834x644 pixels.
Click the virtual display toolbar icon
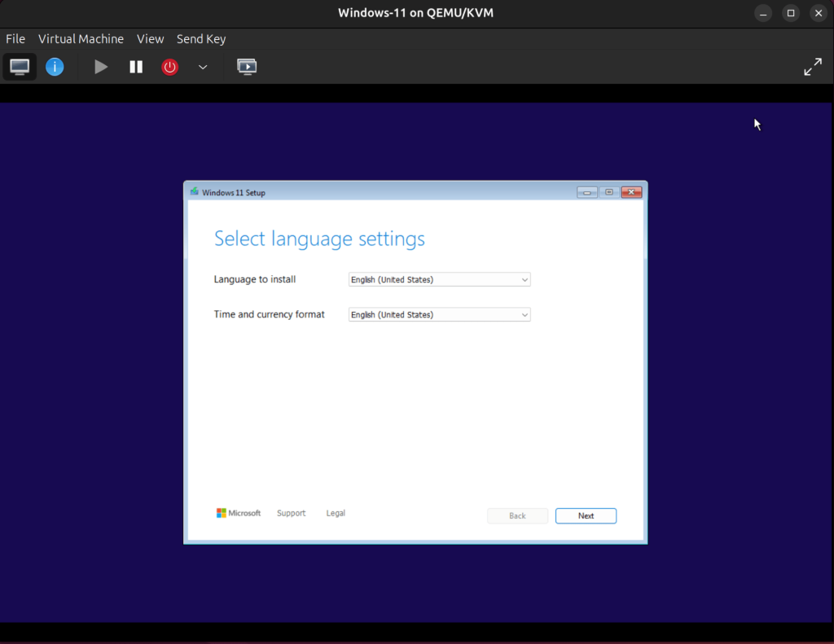tap(246, 66)
